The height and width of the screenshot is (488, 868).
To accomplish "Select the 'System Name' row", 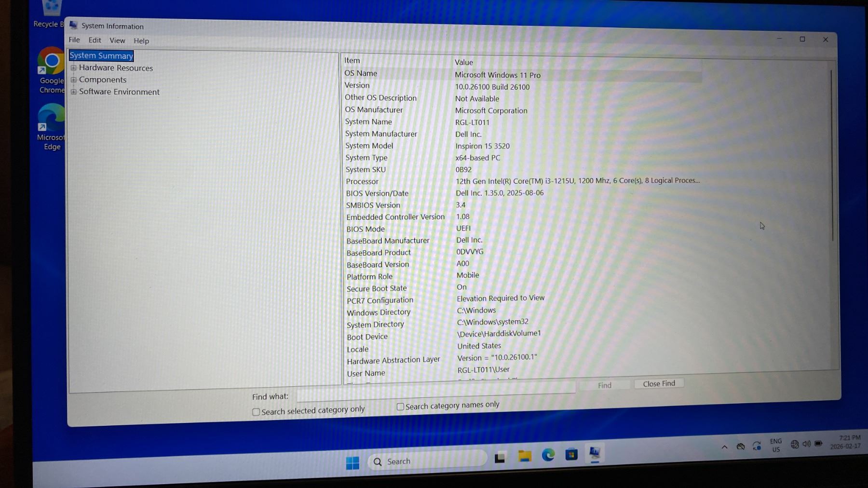I will pyautogui.click(x=522, y=122).
